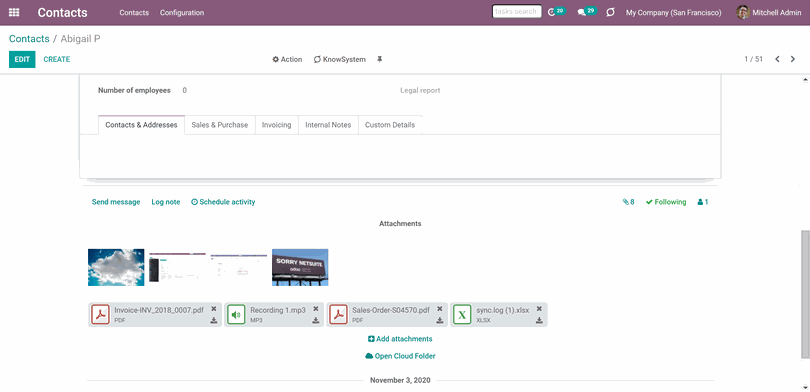Click Contacts breadcrumb link

click(x=29, y=39)
